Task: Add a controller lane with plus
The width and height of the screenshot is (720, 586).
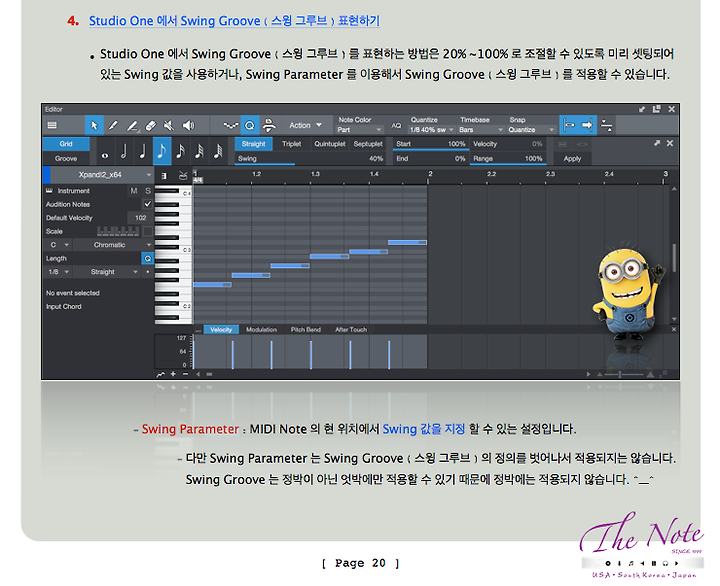Action: pos(173,374)
